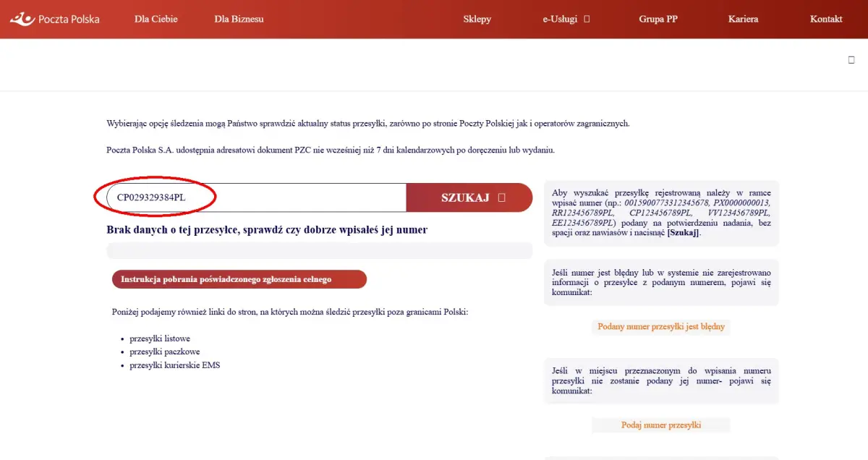Click the small icon below Kontakt
Screen dimensions: 868x460
pyautogui.click(x=851, y=60)
